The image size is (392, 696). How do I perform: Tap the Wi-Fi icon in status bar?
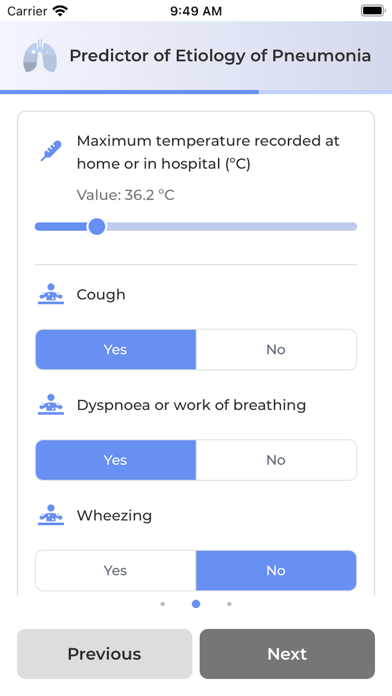(x=60, y=11)
